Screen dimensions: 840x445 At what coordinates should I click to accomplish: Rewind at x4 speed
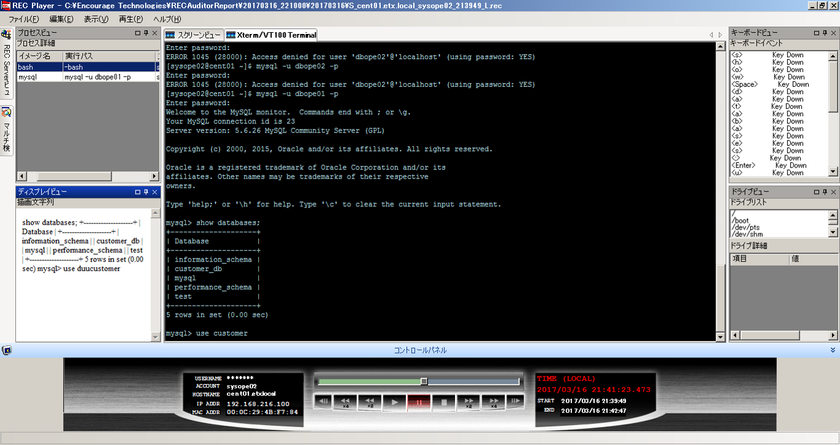click(346, 402)
